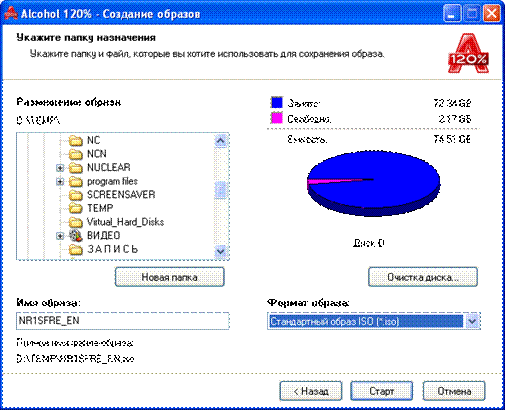The image size is (505, 410).
Task: Click the folder tree scroll down arrow
Action: [220, 251]
